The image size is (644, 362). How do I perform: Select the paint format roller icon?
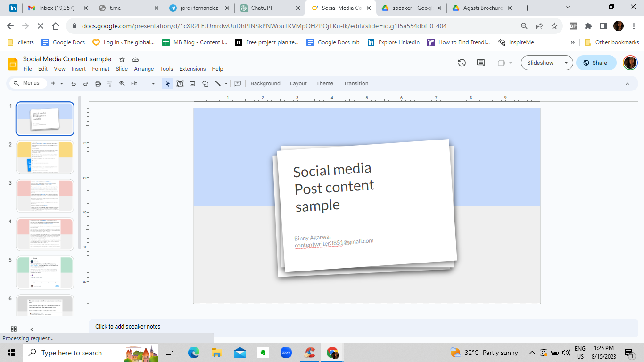[x=110, y=83]
